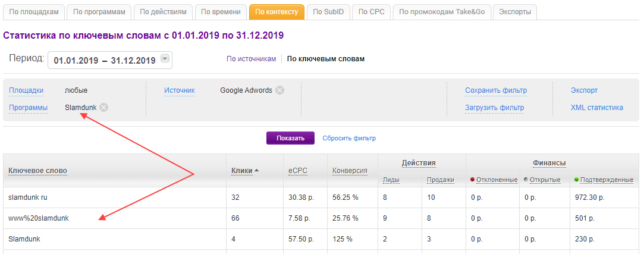
Task: Click the Сохранить фильтр link
Action: (496, 90)
